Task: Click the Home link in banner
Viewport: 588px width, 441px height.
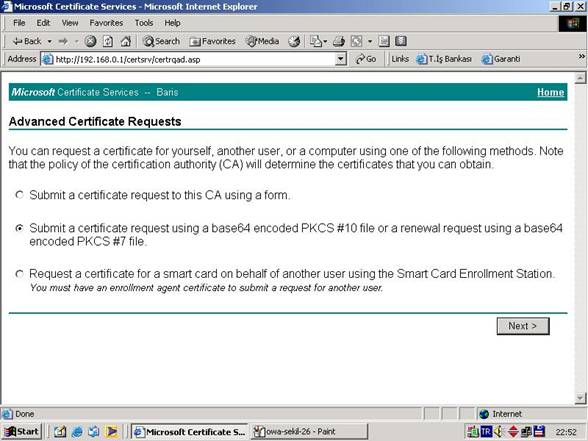Action: tap(550, 92)
